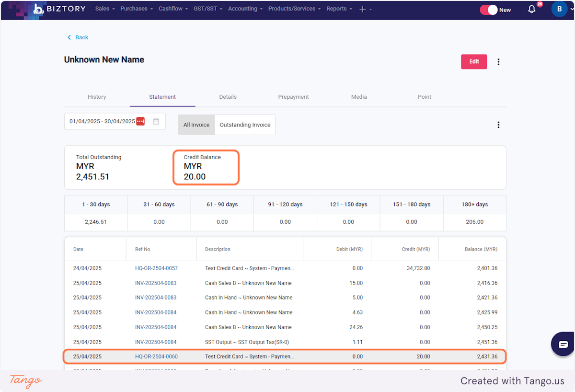Open reference HQ-OR-2504-0057
The image size is (575, 392).
(x=156, y=268)
